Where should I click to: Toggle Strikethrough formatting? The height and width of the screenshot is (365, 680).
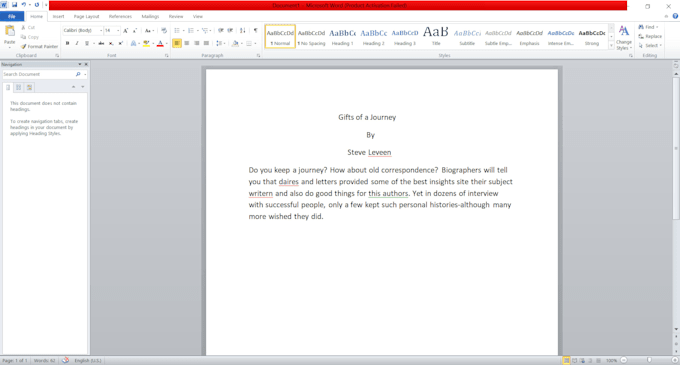click(x=101, y=43)
